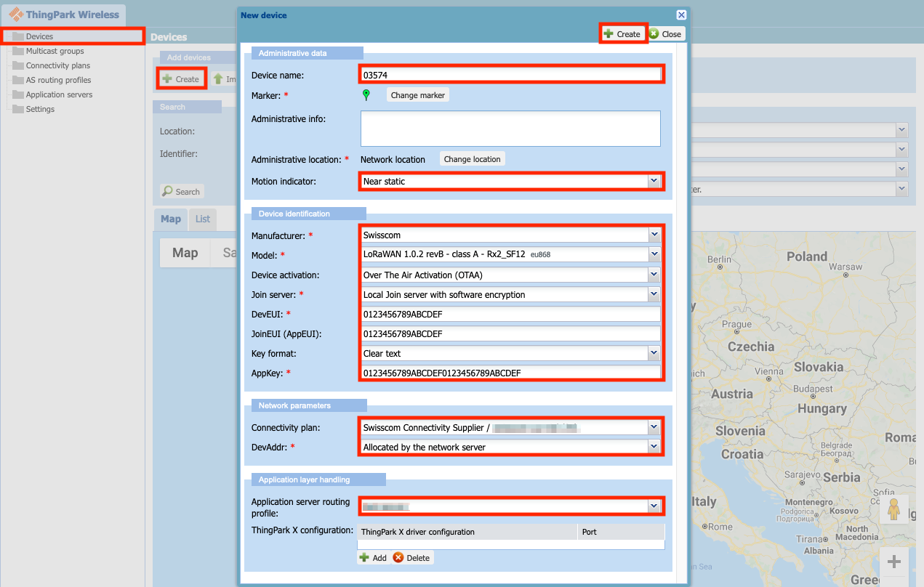Click the ThingPark Wireless logo tab
Viewport: 924px width, 587px height.
click(x=64, y=15)
